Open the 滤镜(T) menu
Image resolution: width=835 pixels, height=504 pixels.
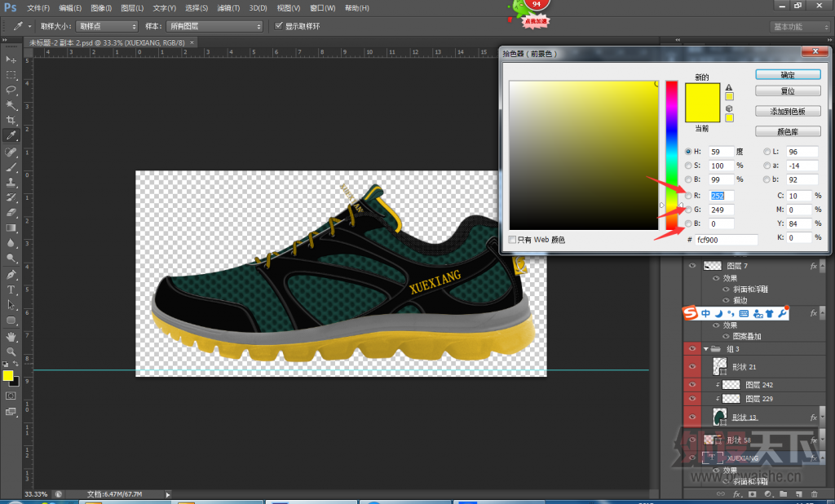228,8
